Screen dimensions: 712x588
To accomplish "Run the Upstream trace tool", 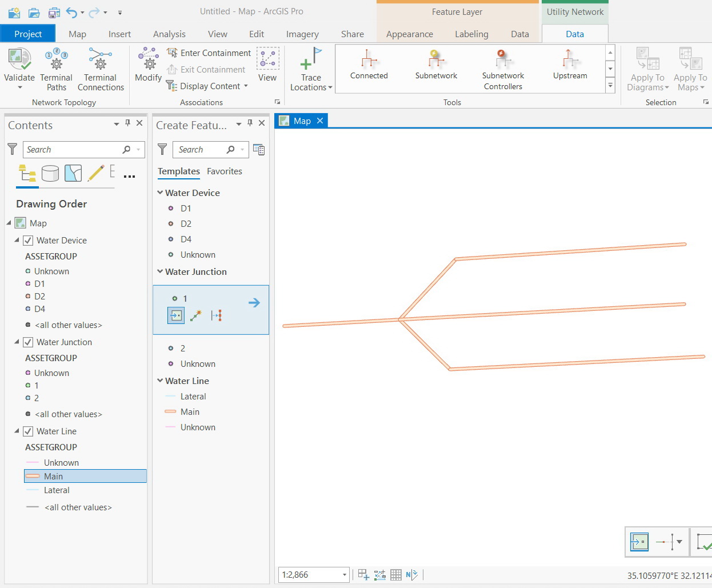I will point(570,65).
